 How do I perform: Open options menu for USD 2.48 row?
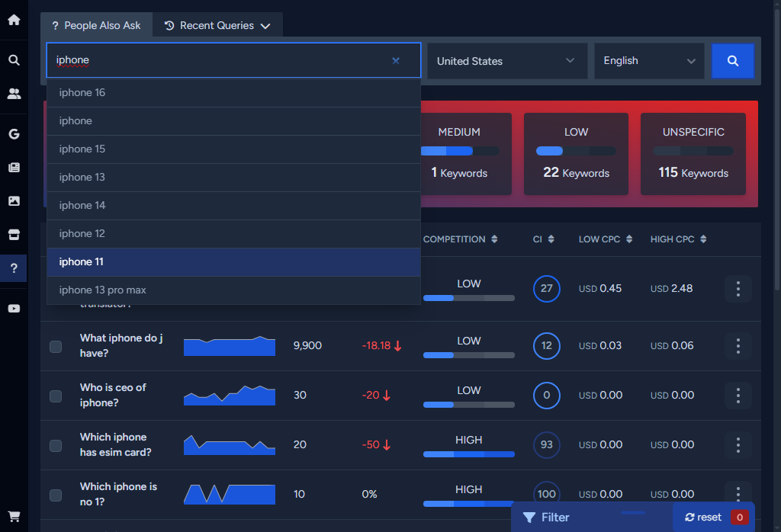coord(738,289)
